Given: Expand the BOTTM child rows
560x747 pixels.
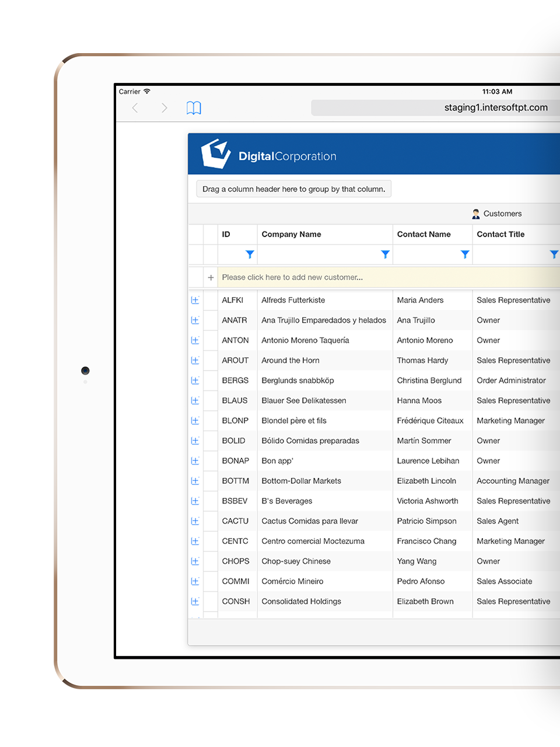Looking at the screenshot, I should [x=195, y=481].
